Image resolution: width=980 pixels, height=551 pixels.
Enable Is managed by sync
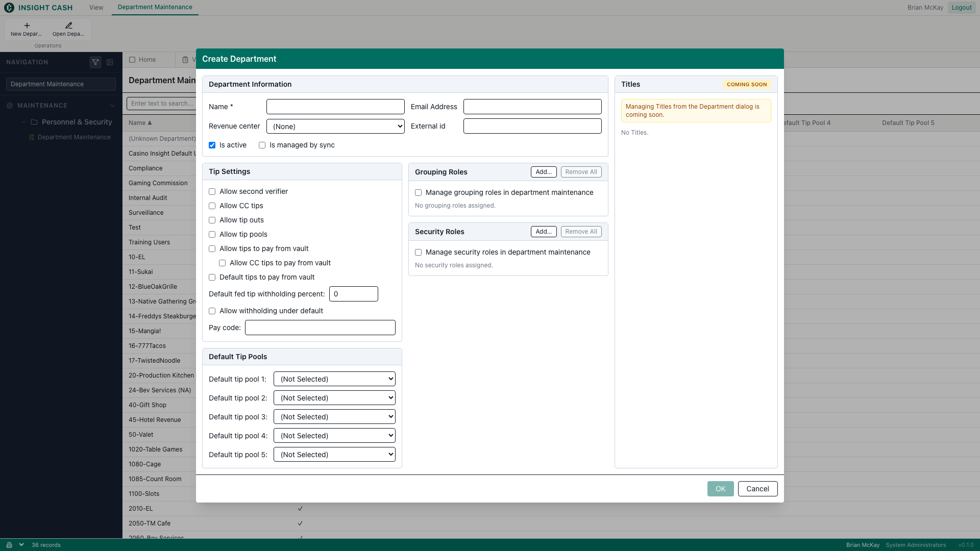pos(262,145)
